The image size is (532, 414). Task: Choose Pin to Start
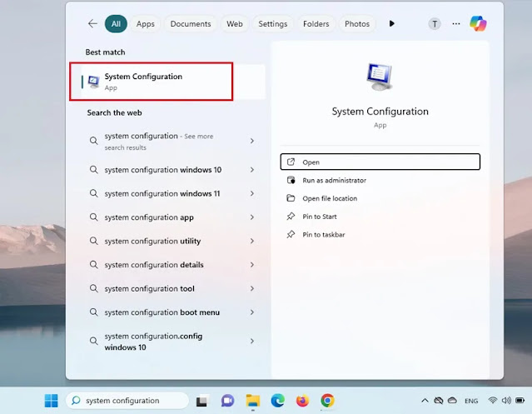click(x=380, y=217)
